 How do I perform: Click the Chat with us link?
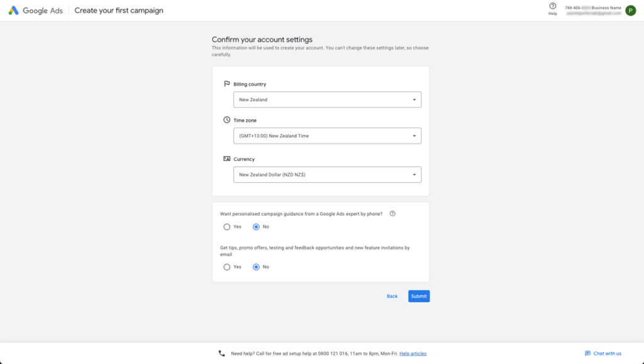[608, 353]
